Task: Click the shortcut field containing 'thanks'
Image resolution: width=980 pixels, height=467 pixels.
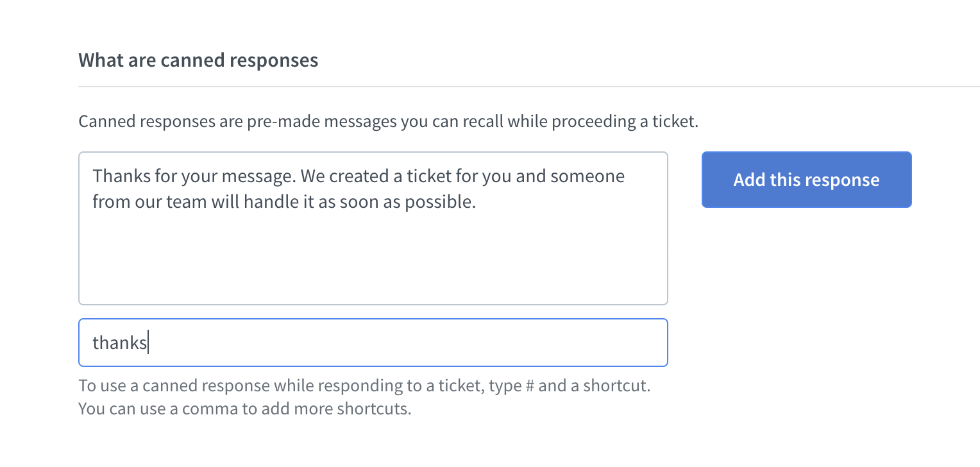Action: tap(372, 342)
